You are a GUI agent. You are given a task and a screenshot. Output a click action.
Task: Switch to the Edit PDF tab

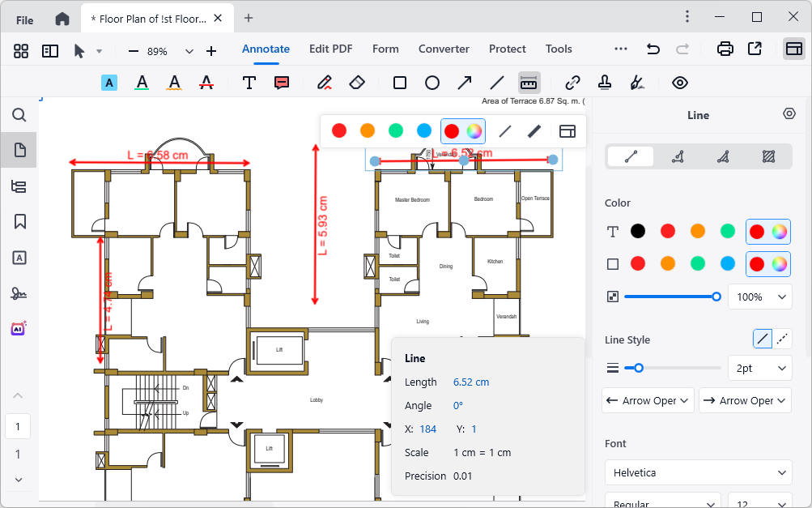coord(330,49)
